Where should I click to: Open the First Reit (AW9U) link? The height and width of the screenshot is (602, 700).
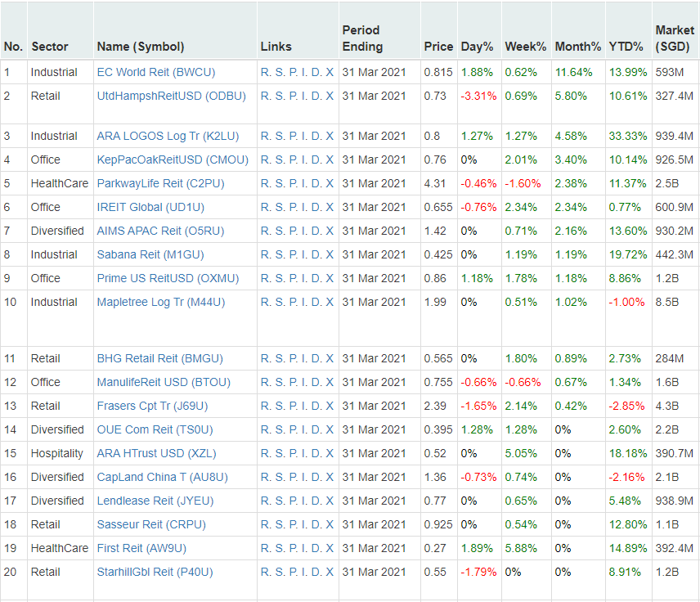click(141, 548)
